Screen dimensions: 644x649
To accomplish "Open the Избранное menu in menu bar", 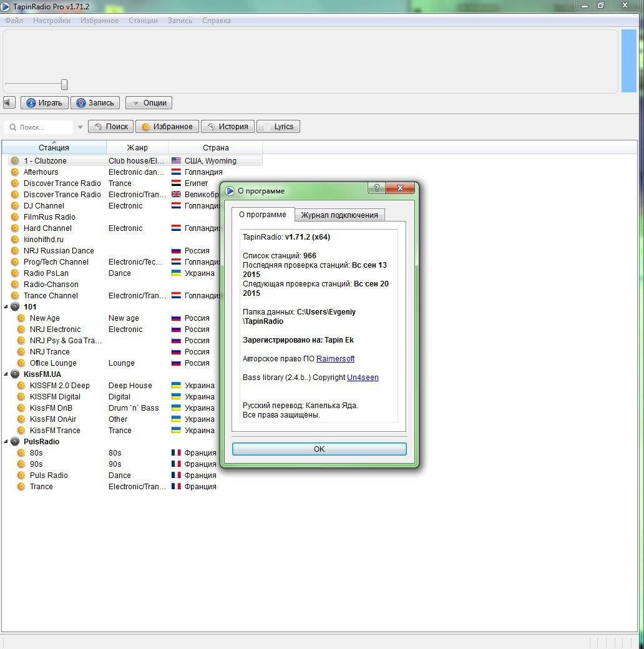I will [x=99, y=20].
